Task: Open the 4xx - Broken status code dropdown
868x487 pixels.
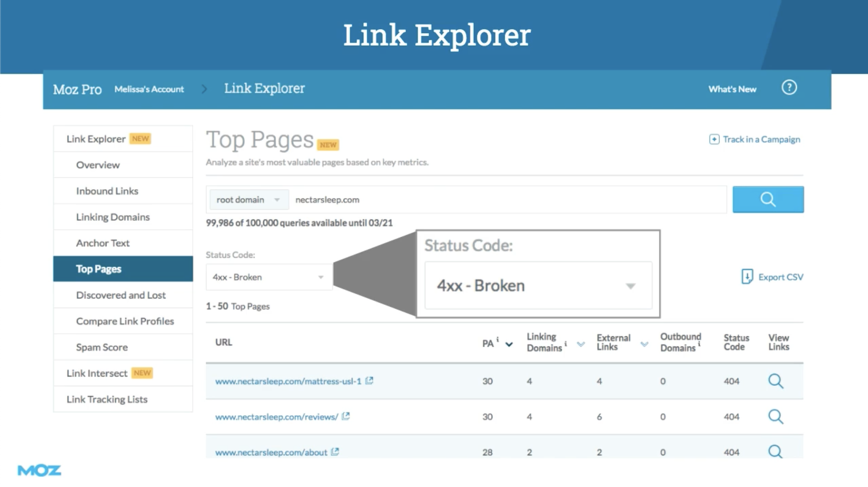Action: (x=269, y=277)
